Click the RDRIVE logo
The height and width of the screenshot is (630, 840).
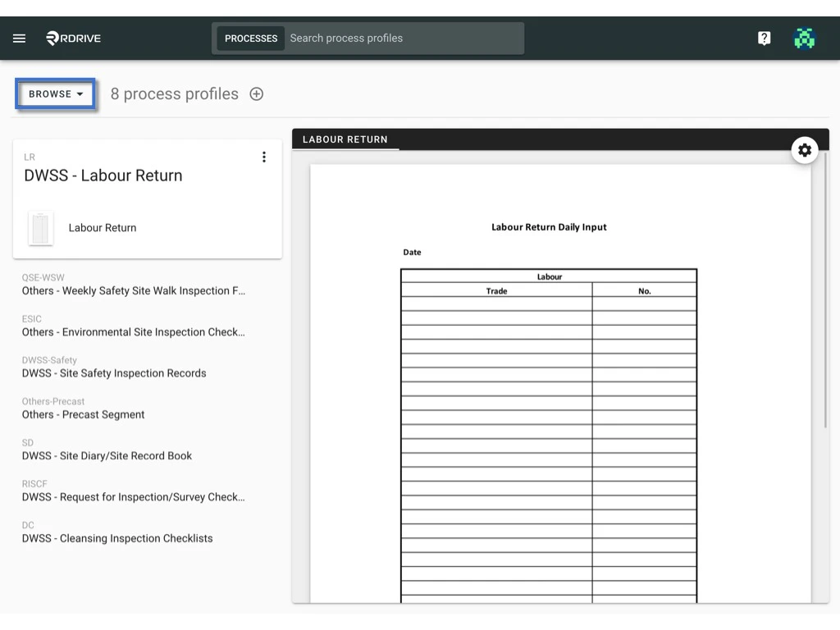[x=73, y=38]
